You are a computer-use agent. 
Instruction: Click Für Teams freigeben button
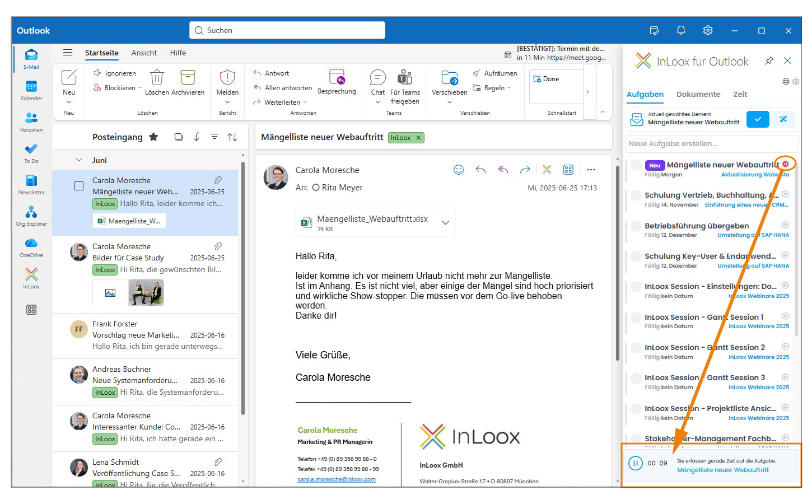point(405,87)
